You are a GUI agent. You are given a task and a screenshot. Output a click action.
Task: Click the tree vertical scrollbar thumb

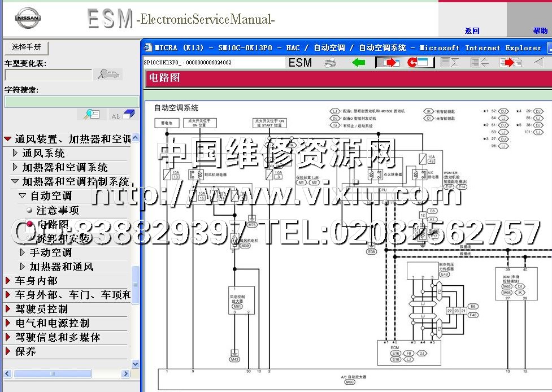pos(135,285)
